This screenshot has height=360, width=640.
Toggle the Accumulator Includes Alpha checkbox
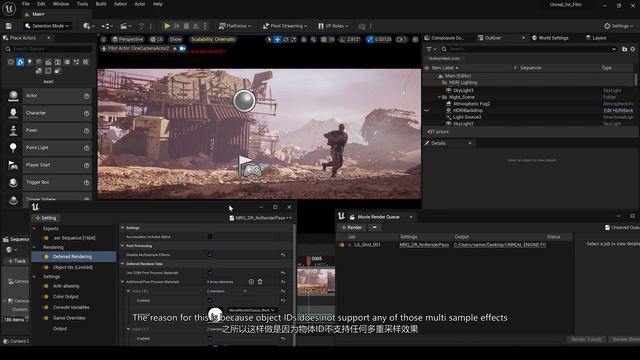210,236
